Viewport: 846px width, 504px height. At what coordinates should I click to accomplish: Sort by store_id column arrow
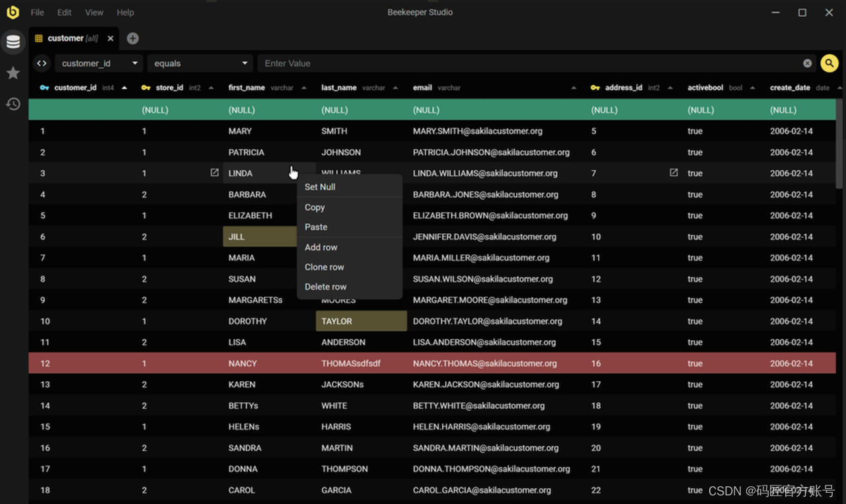click(x=211, y=88)
